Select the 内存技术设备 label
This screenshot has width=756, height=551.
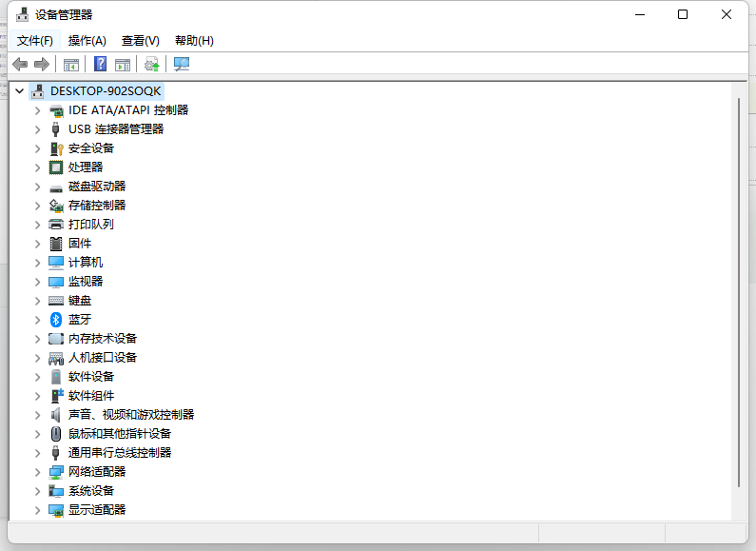pos(103,339)
